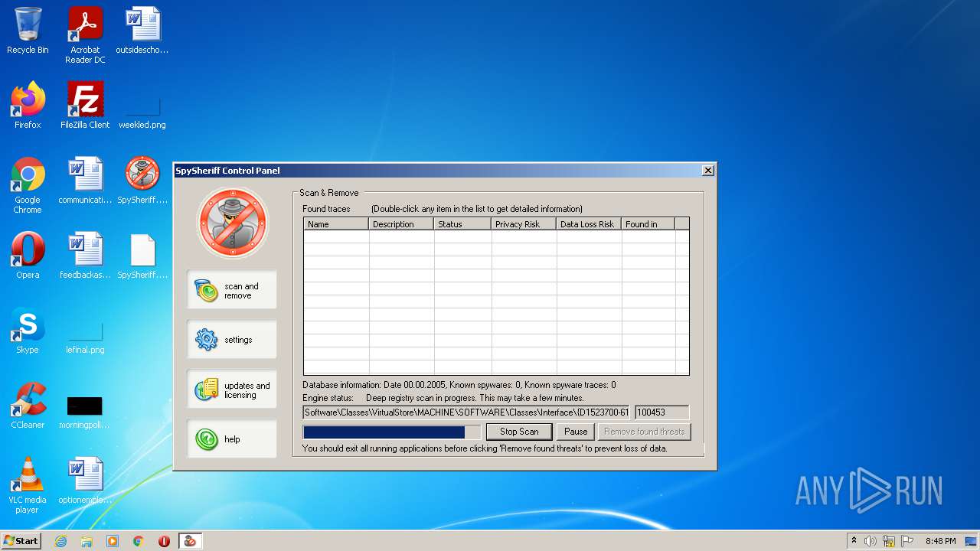Switch to SpySheriff taskbar button
The image size is (980, 551).
190,541
